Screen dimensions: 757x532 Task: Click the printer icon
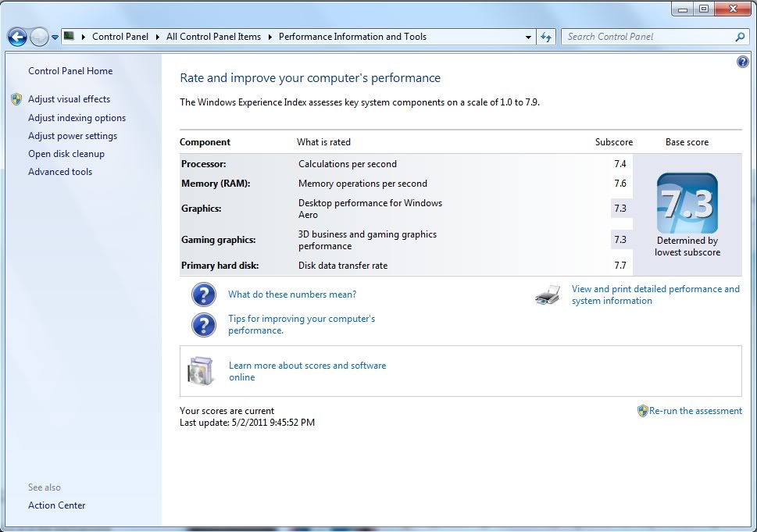pos(548,295)
